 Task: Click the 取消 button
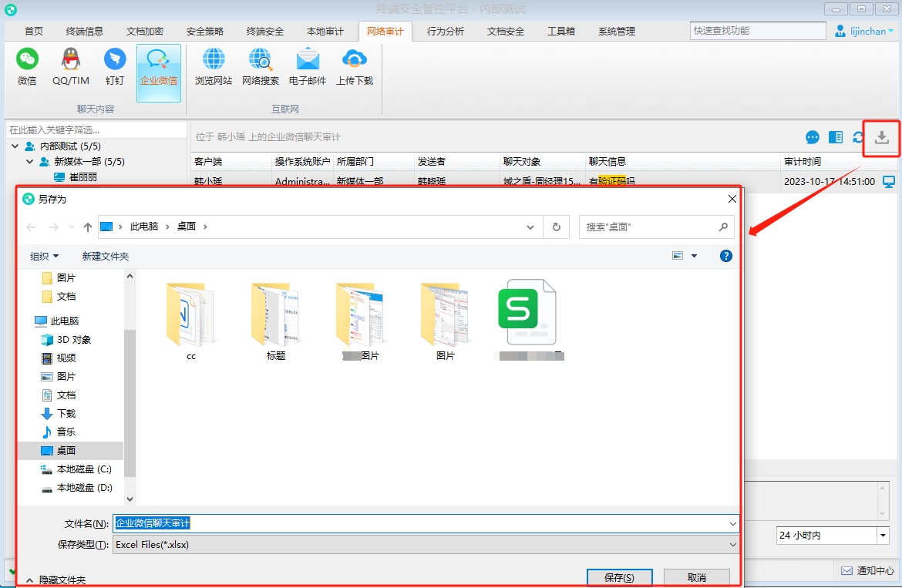[x=697, y=578]
